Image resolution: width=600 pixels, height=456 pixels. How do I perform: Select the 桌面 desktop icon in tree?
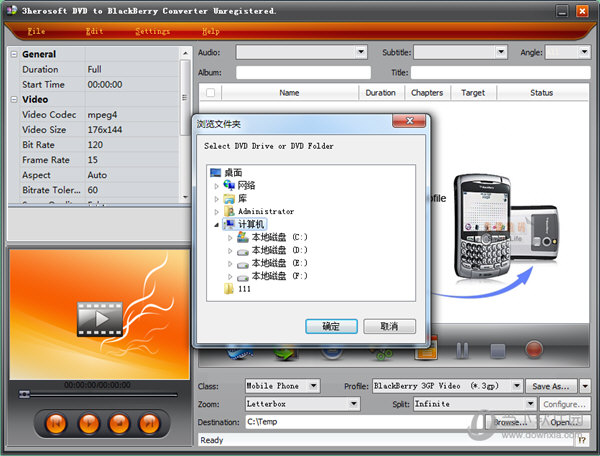(x=215, y=173)
